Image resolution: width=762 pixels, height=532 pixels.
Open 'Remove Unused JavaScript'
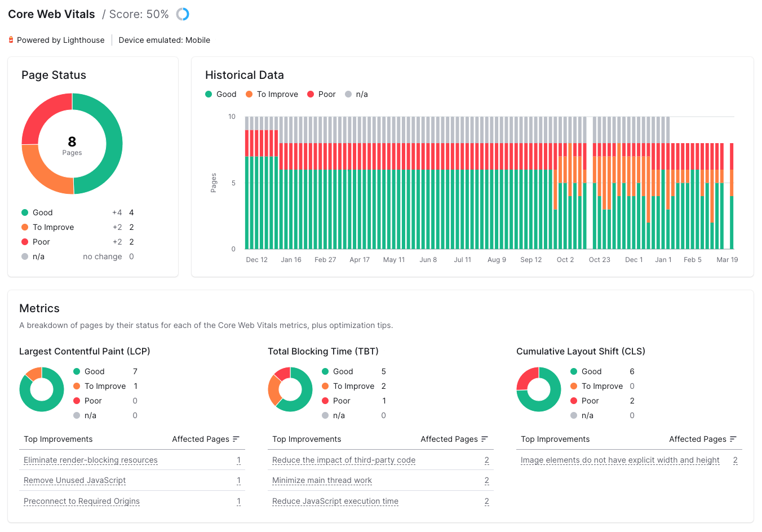click(x=74, y=480)
